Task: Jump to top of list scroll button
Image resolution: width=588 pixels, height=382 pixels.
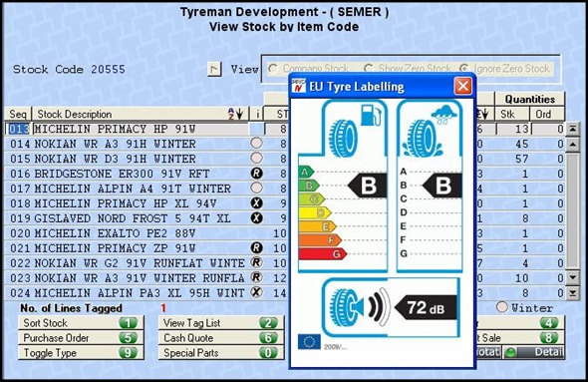Action: (x=573, y=129)
